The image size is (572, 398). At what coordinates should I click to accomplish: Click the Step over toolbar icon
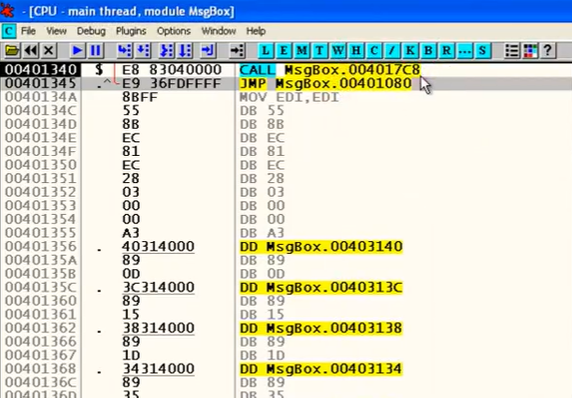[x=143, y=50]
